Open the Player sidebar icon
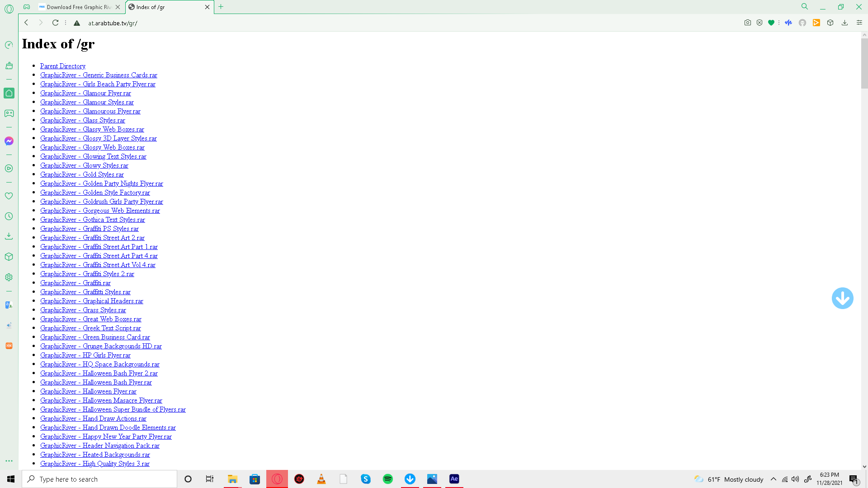Image resolution: width=868 pixels, height=488 pixels. click(x=9, y=169)
